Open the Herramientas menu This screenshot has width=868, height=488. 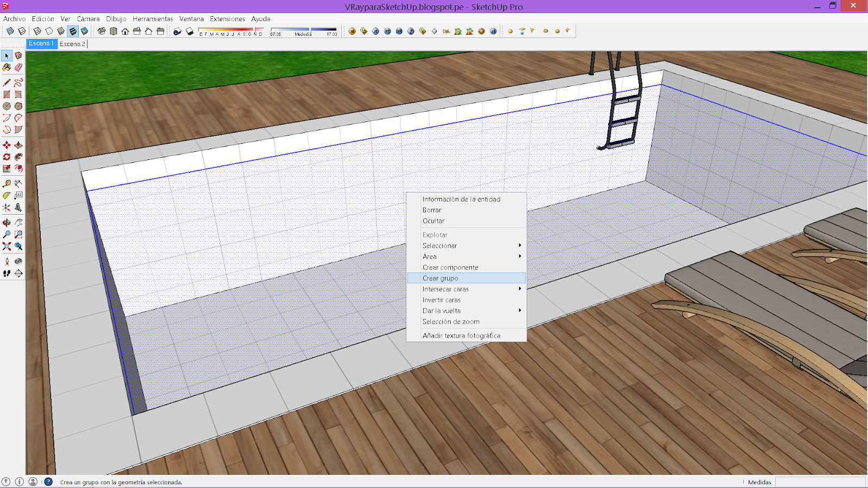154,18
